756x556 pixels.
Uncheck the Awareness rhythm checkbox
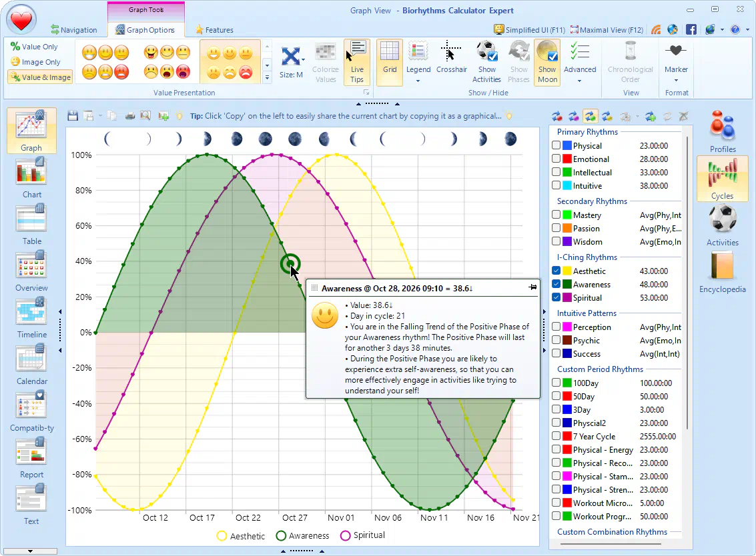tap(556, 284)
